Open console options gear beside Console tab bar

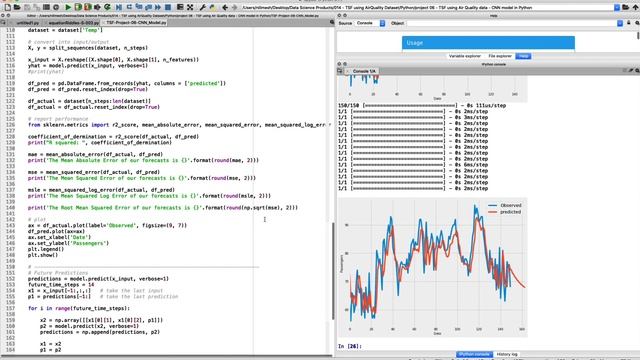click(637, 71)
